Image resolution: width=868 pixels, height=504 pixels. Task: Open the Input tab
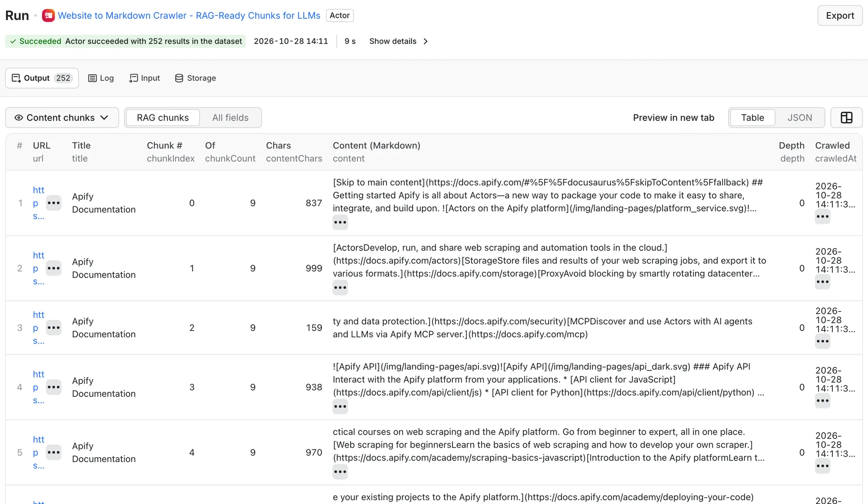pos(144,78)
